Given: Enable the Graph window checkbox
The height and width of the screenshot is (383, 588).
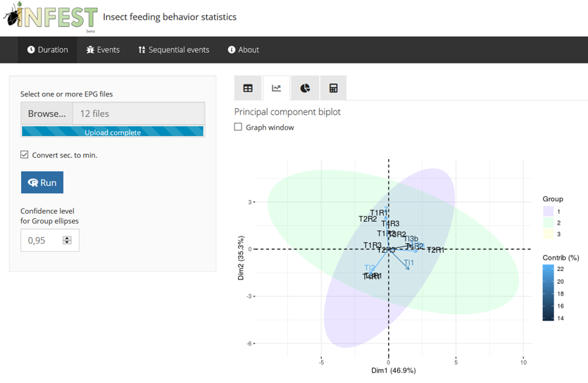Looking at the screenshot, I should tap(238, 127).
